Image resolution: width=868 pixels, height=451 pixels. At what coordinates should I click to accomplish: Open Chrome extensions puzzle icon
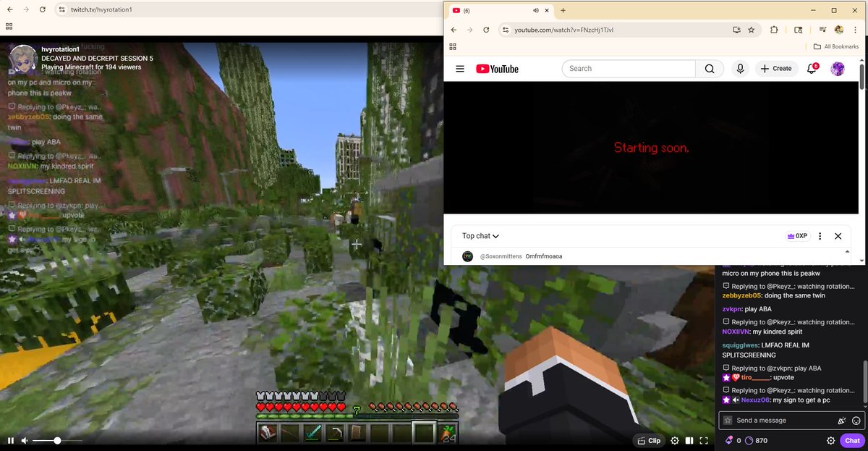click(x=774, y=30)
